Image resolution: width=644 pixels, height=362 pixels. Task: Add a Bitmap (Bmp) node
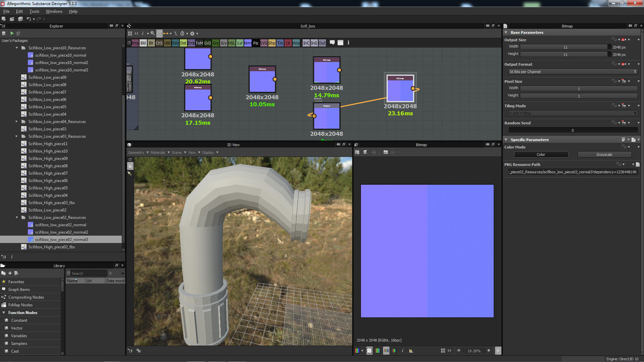click(135, 43)
